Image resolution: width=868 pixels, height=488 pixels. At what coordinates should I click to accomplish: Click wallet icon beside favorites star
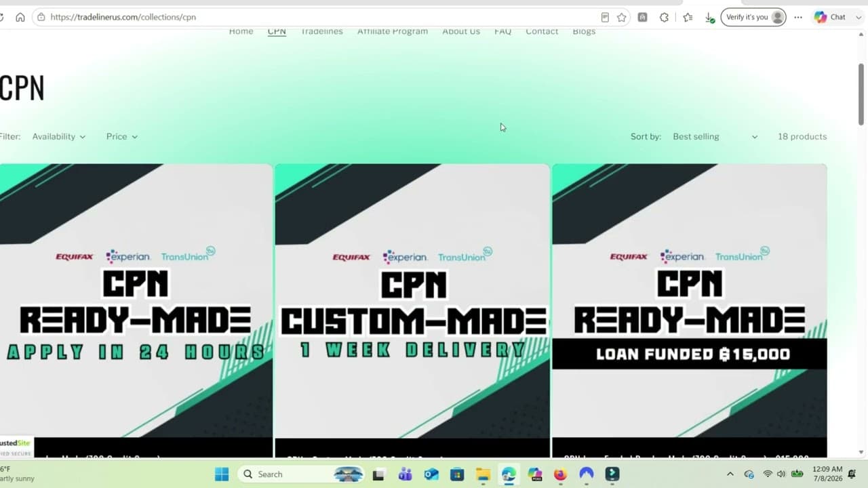click(642, 17)
